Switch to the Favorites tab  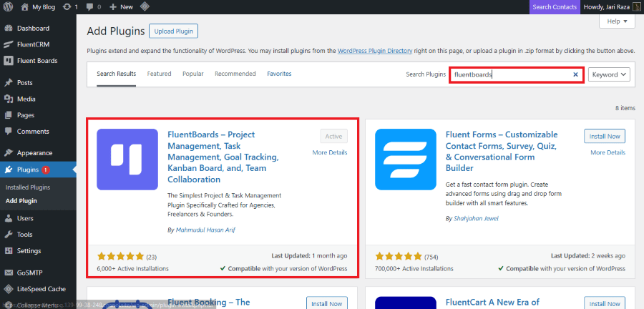[x=279, y=74]
